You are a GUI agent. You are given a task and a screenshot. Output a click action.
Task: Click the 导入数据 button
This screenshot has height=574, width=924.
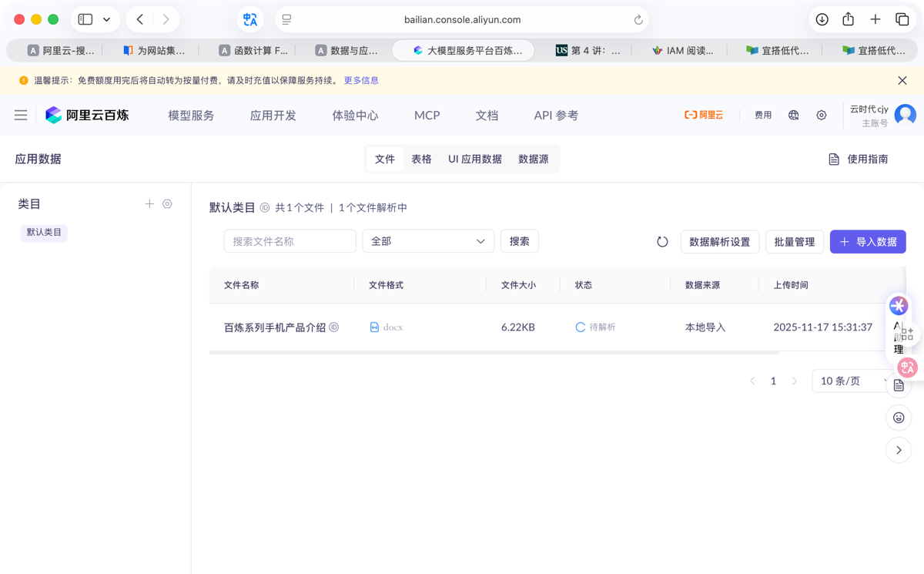(868, 242)
